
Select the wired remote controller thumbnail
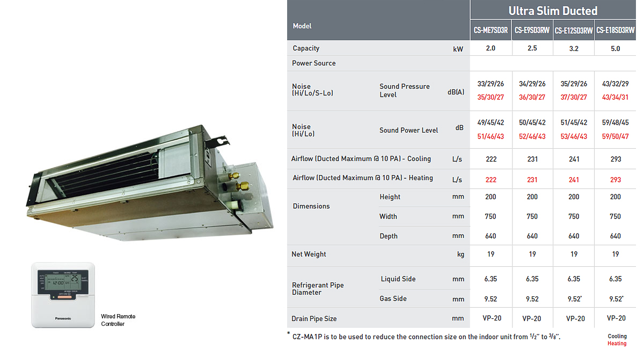63,294
